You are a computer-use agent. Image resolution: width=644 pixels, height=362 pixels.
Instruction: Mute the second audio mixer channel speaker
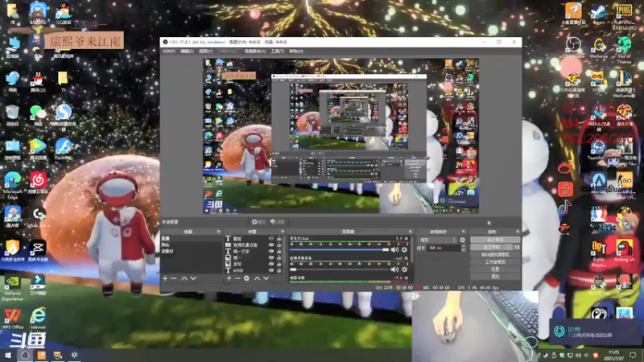point(394,269)
